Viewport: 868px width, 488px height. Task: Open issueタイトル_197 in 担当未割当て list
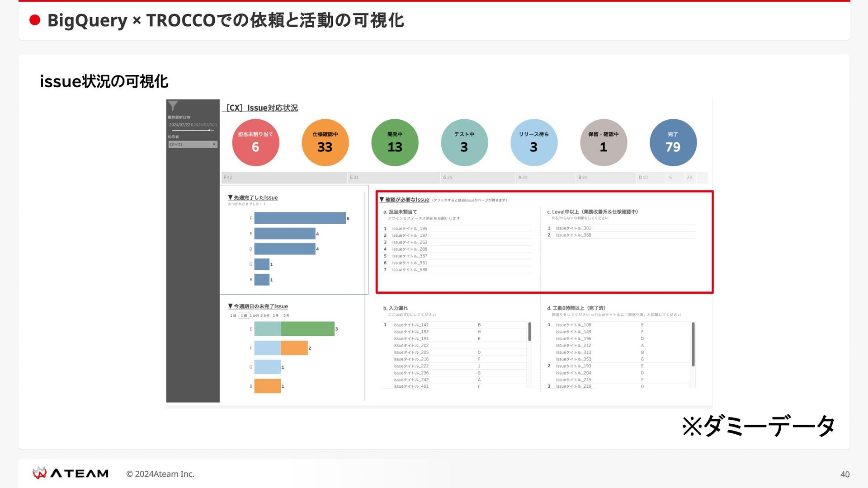point(410,235)
